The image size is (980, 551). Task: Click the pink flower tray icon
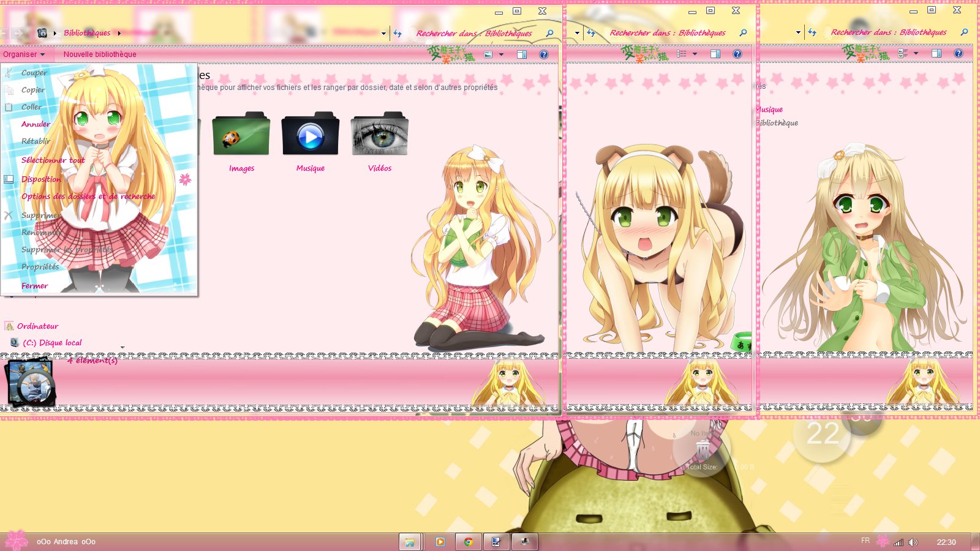[883, 541]
